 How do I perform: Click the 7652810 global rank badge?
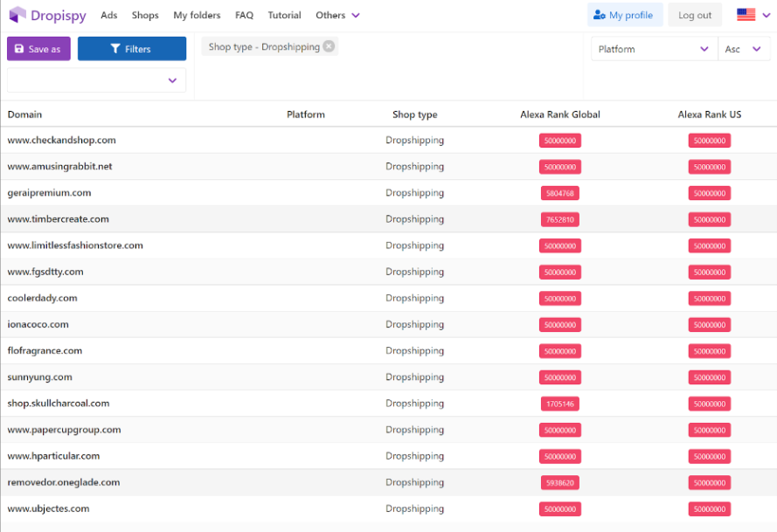click(x=560, y=219)
